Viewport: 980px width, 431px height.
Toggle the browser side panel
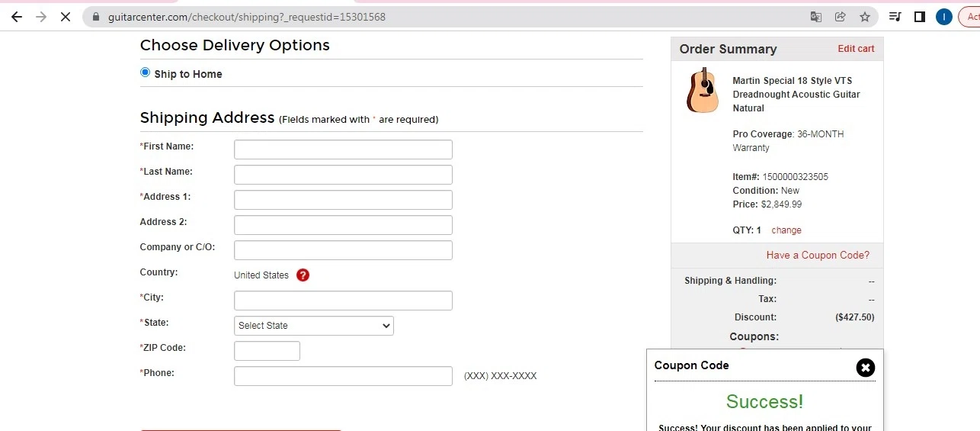click(920, 17)
